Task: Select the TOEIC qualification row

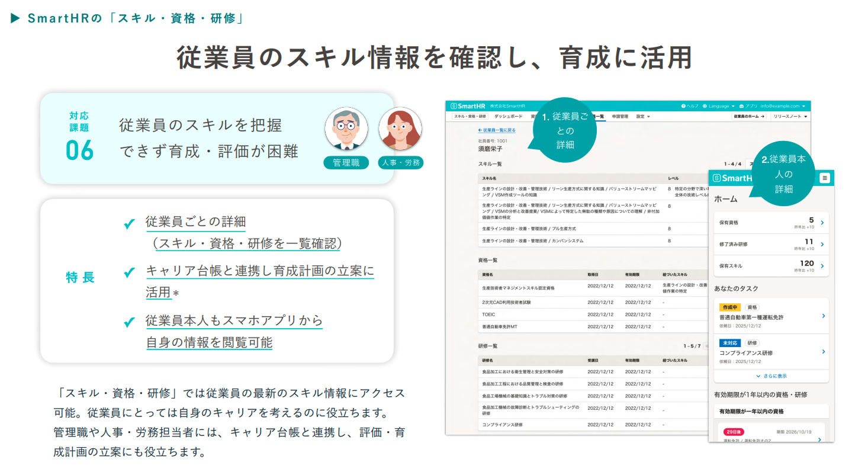Action: pos(594,314)
